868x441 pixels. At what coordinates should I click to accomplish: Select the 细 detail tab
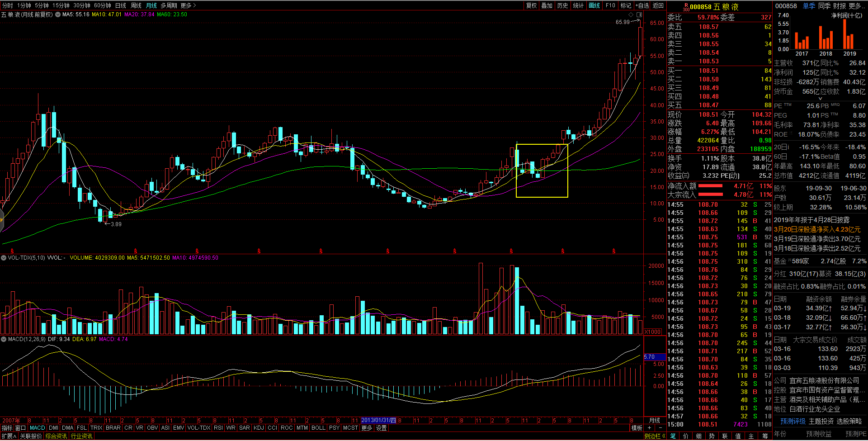coord(699,436)
